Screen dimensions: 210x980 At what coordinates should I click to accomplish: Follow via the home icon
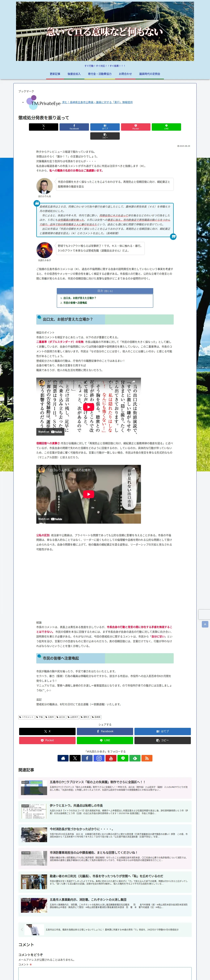tap(63, 758)
